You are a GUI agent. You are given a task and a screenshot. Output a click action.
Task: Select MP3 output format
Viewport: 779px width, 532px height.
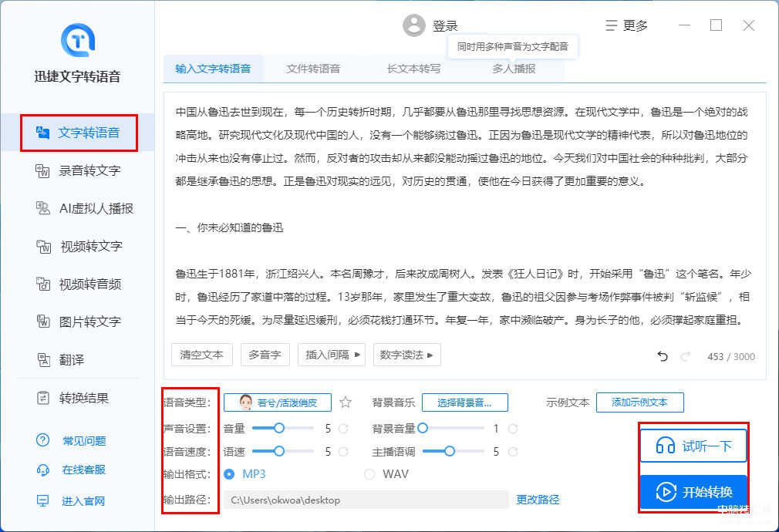click(x=229, y=474)
